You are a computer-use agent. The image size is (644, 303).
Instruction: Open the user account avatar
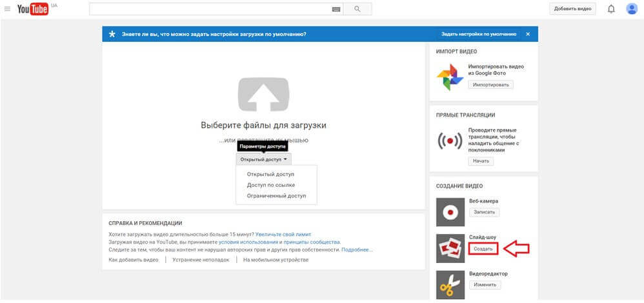(632, 9)
